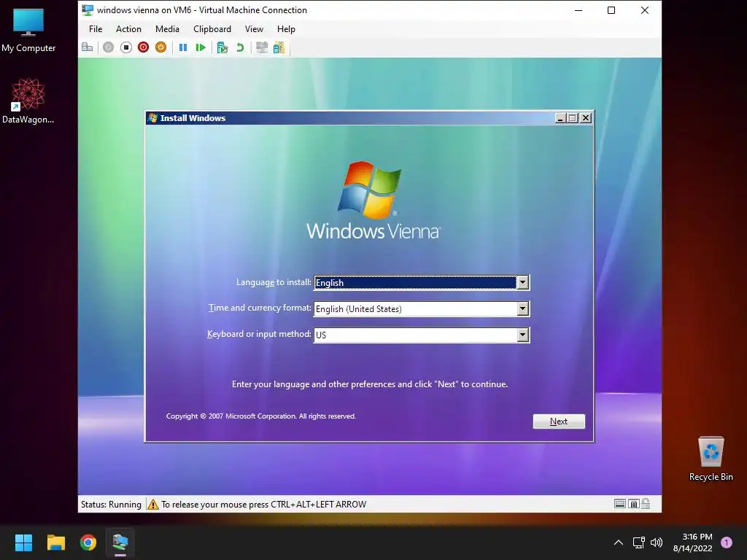Click the keyboard status icon in the status bar
747x560 pixels.
620,504
